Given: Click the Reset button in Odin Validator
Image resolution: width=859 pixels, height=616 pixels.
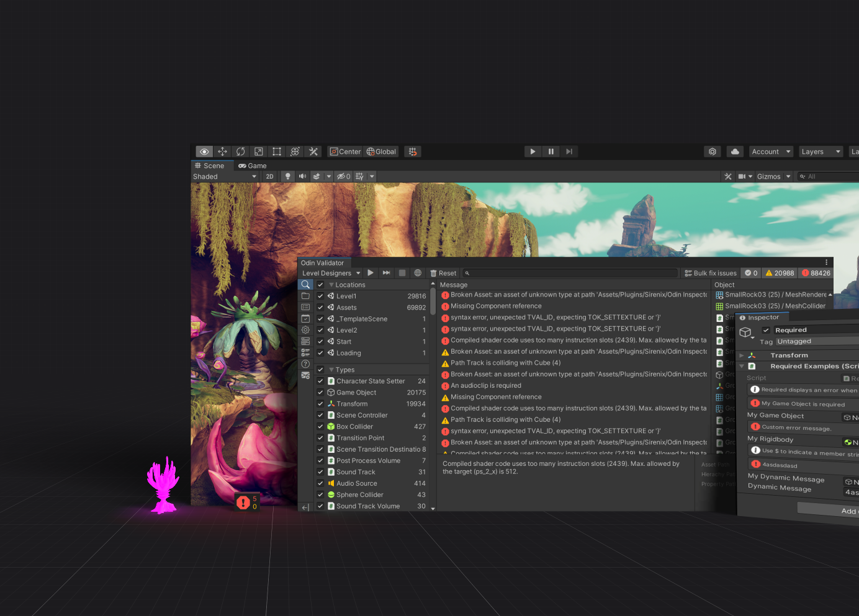Looking at the screenshot, I should coord(443,273).
